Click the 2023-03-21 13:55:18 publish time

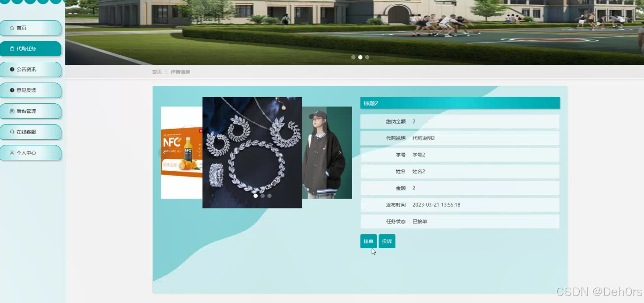[x=436, y=205]
